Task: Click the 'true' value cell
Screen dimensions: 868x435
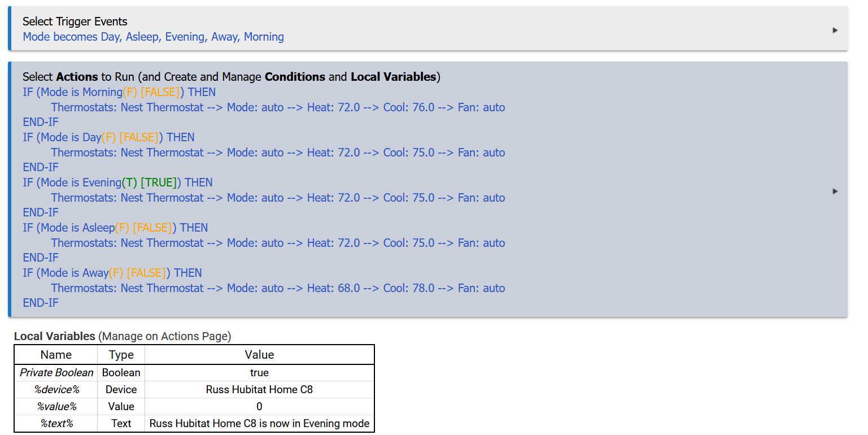Action: click(260, 373)
